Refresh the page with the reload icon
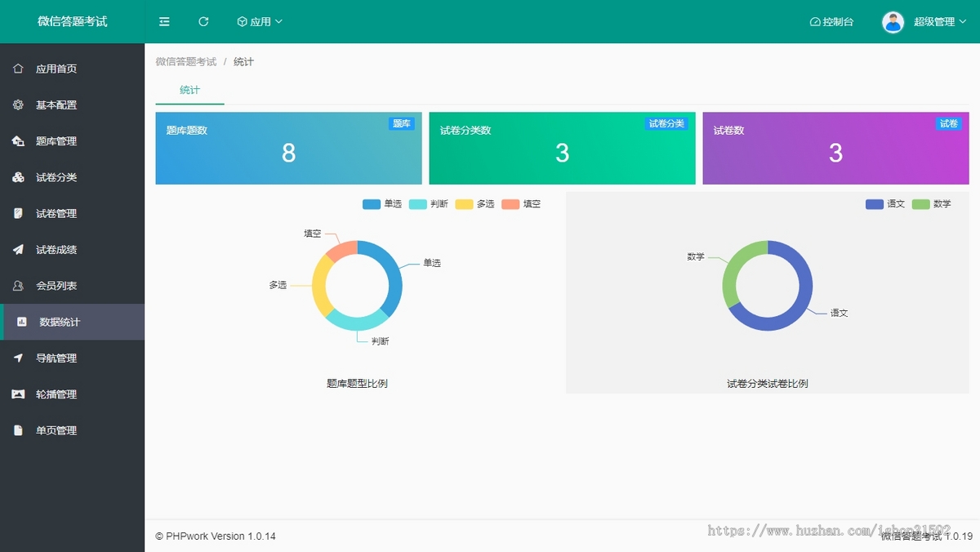 [x=203, y=21]
